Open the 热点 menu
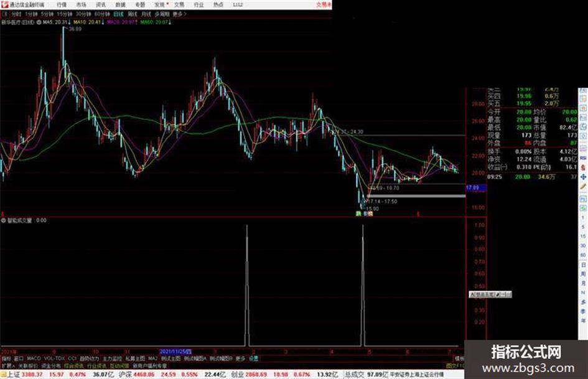The width and height of the screenshot is (588, 379). 218,5
